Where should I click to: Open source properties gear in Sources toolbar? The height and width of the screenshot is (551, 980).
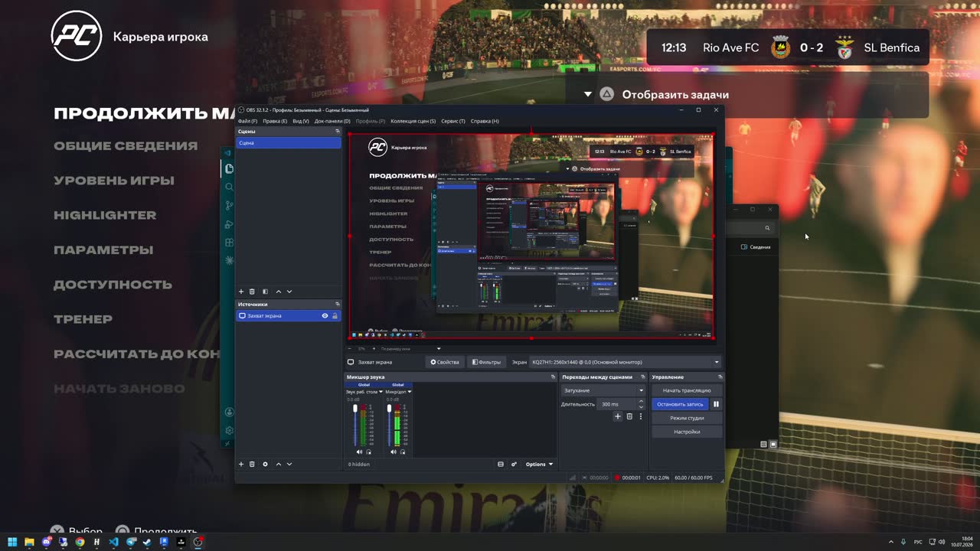coord(265,464)
